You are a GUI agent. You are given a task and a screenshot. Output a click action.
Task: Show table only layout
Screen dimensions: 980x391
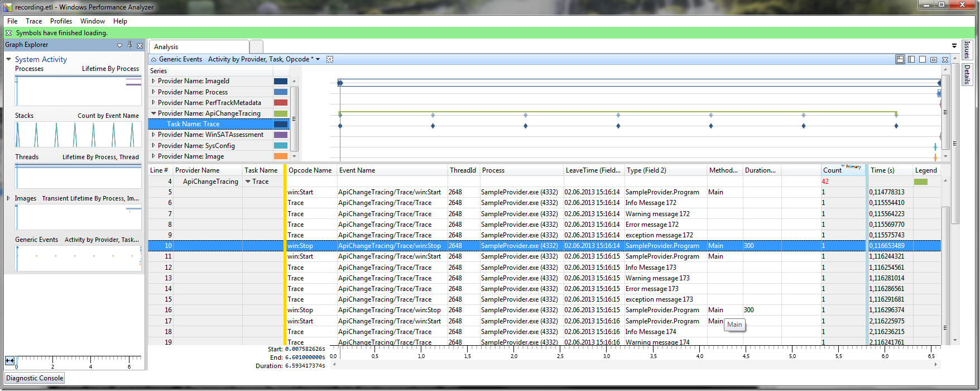923,59
